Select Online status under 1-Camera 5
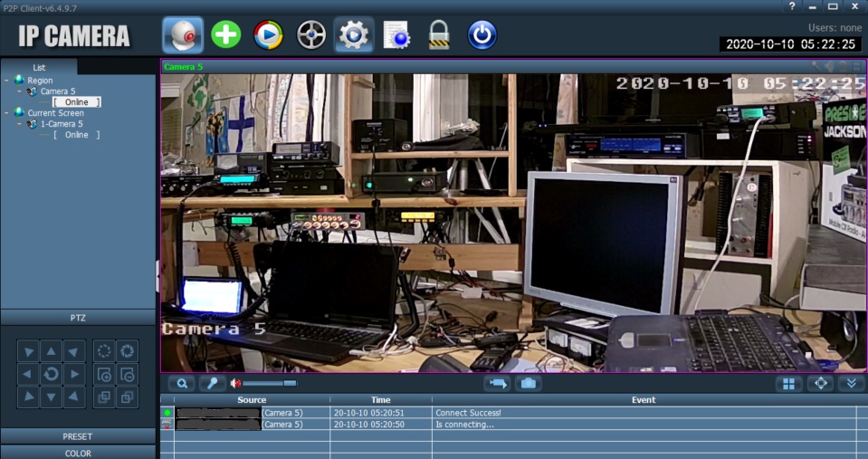This screenshot has height=459, width=868. pyautogui.click(x=76, y=135)
